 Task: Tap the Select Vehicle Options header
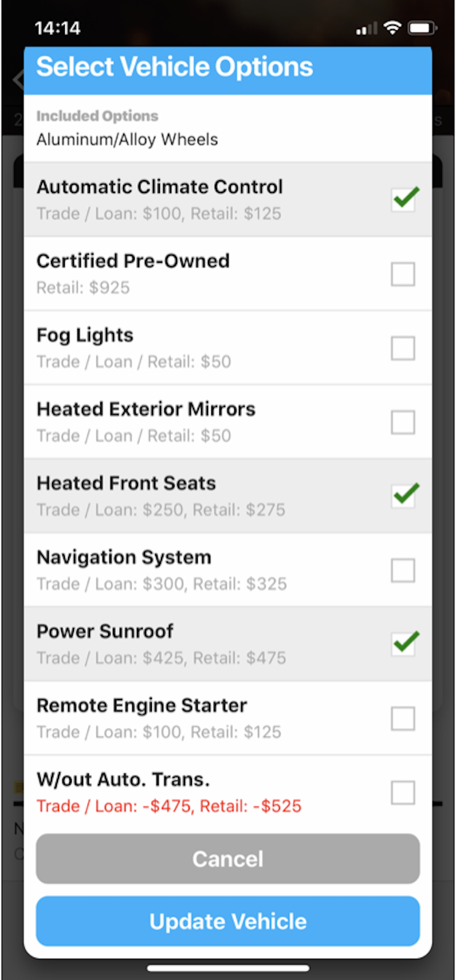point(175,67)
